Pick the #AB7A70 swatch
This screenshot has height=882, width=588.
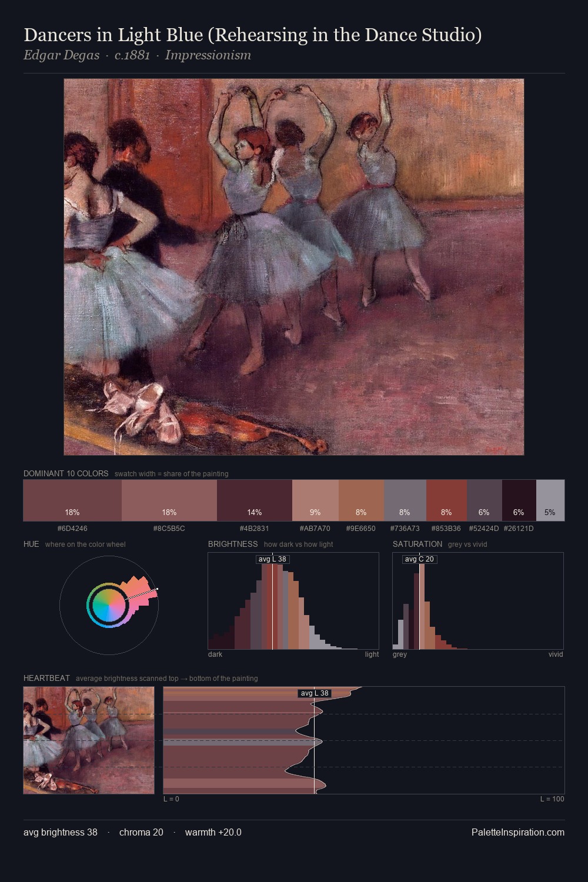point(315,500)
